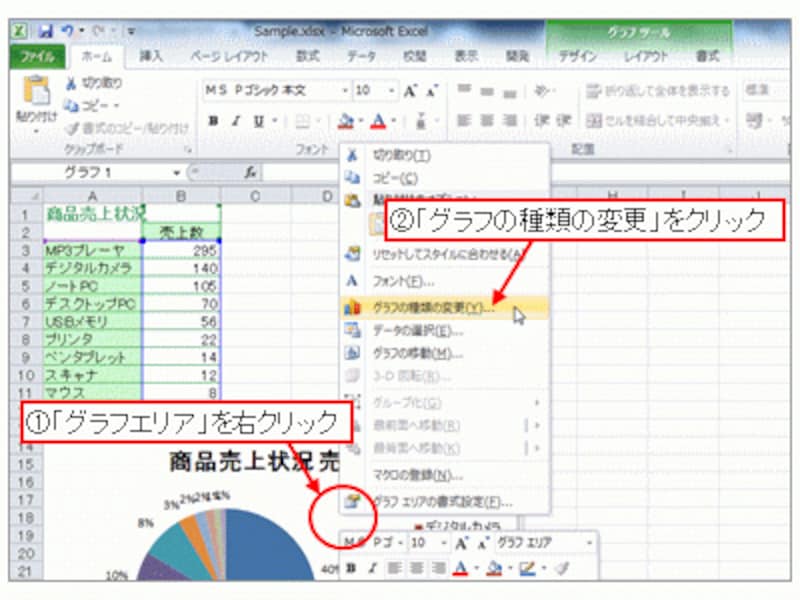The height and width of the screenshot is (600, 800).
Task: Click the text orientation icon in ribbon
Action: tap(542, 91)
